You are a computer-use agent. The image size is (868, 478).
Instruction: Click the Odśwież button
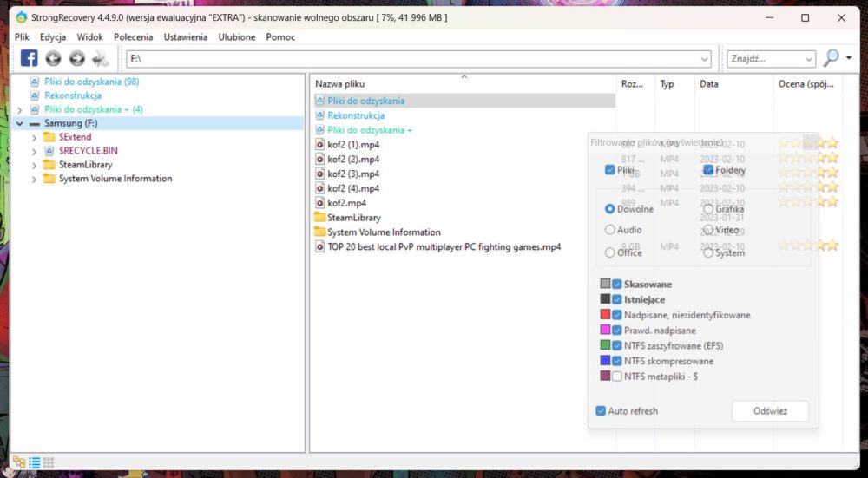[x=770, y=411]
